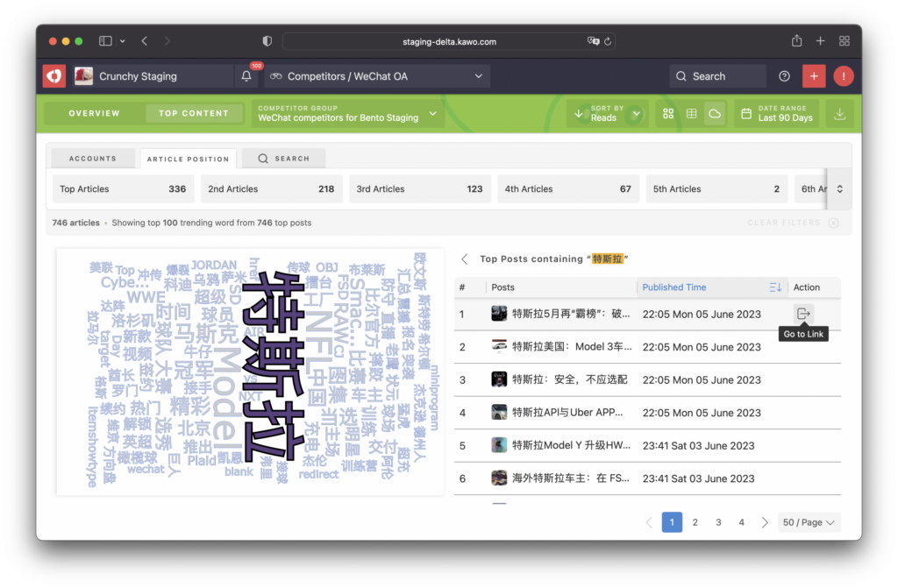The width and height of the screenshot is (898, 588).
Task: Filter by 4th Articles 67
Action: click(x=568, y=189)
